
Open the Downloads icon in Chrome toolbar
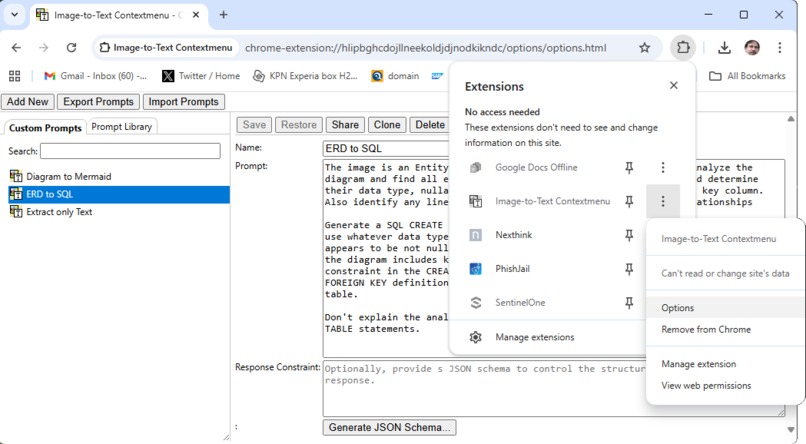(x=724, y=48)
